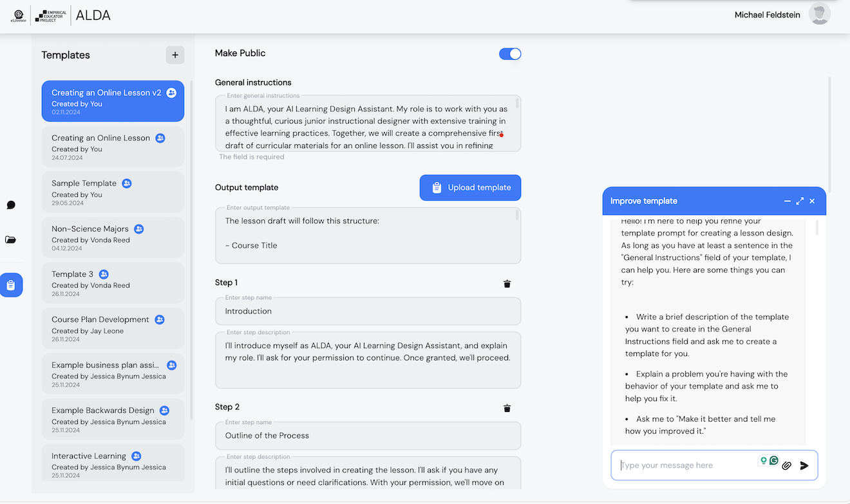The height and width of the screenshot is (504, 850).
Task: Minimize the Improve template window
Action: pyautogui.click(x=788, y=201)
